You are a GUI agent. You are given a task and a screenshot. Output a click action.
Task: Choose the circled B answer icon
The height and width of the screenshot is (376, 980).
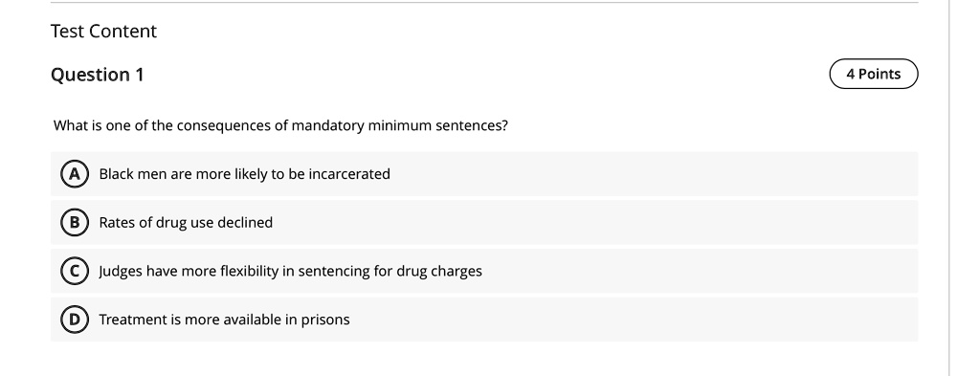pyautogui.click(x=75, y=222)
